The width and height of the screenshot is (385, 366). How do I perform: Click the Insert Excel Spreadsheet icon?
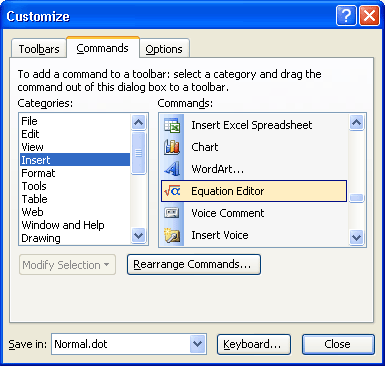click(172, 126)
